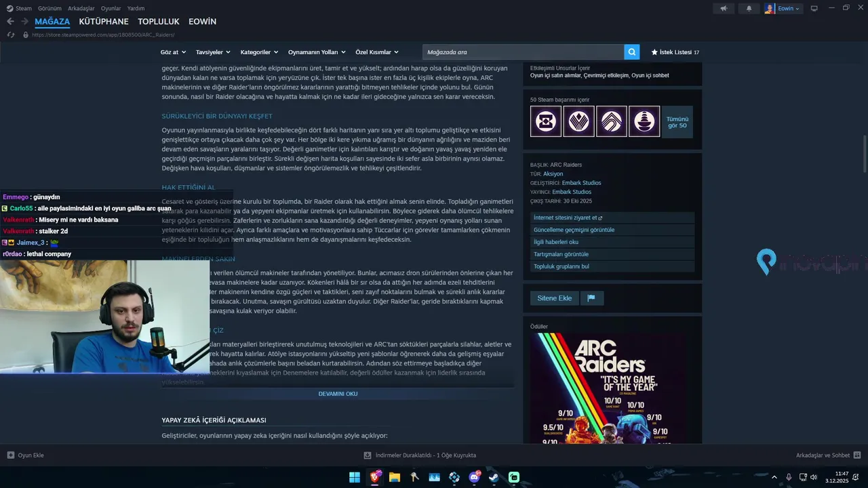Expand the Özel Kısımlar dropdown

(377, 52)
